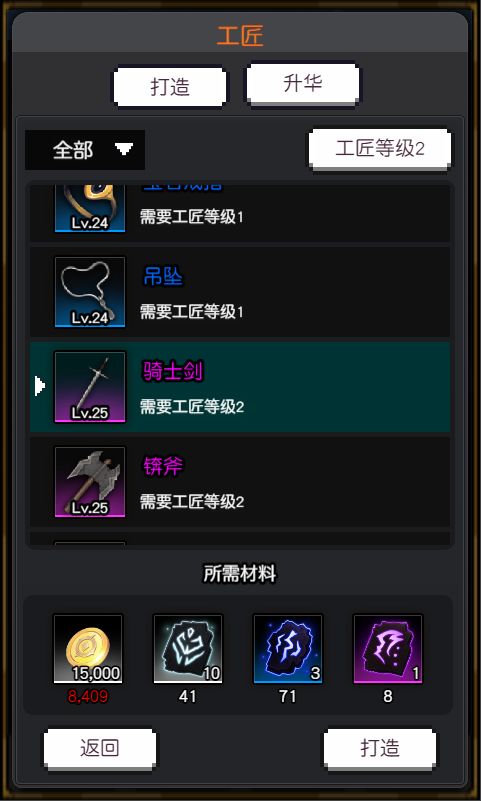Select the blue rune stone material icon
This screenshot has height=801, width=481.
(x=288, y=649)
